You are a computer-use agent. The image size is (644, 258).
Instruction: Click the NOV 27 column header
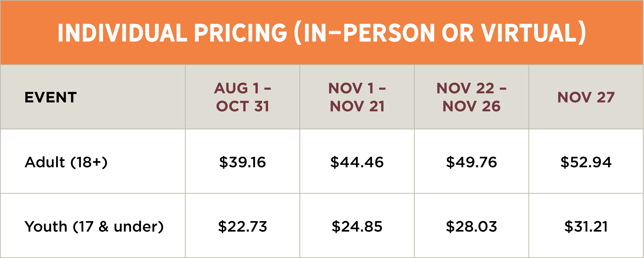pyautogui.click(x=586, y=97)
